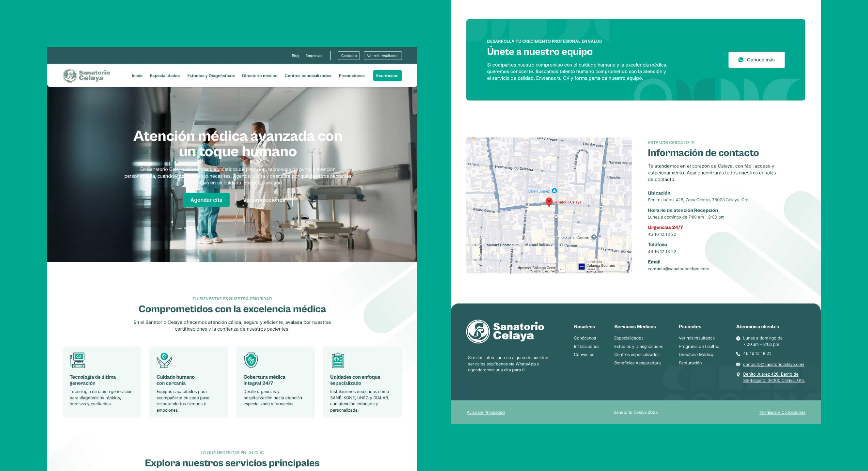868x471 pixels.
Task: Open Centros especializados in navigation
Action: point(308,76)
